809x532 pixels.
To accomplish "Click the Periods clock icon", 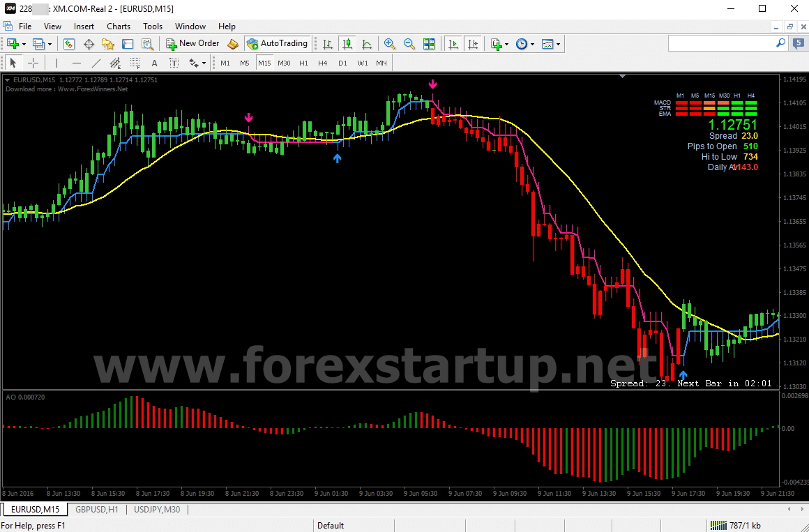I will (x=522, y=45).
